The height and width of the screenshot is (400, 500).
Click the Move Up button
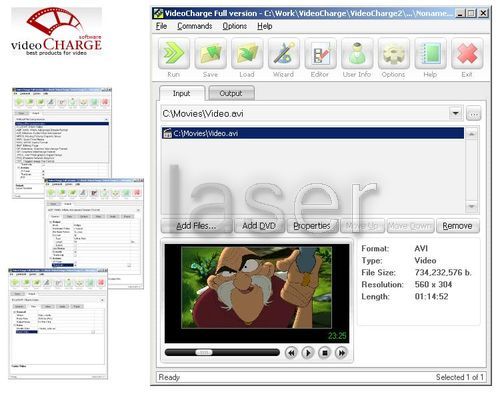click(x=362, y=226)
